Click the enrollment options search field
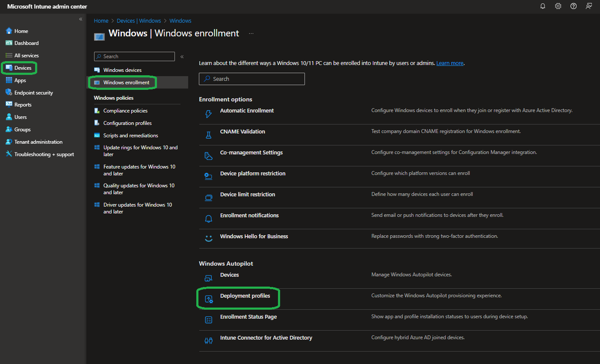600x364 pixels. [x=252, y=79]
